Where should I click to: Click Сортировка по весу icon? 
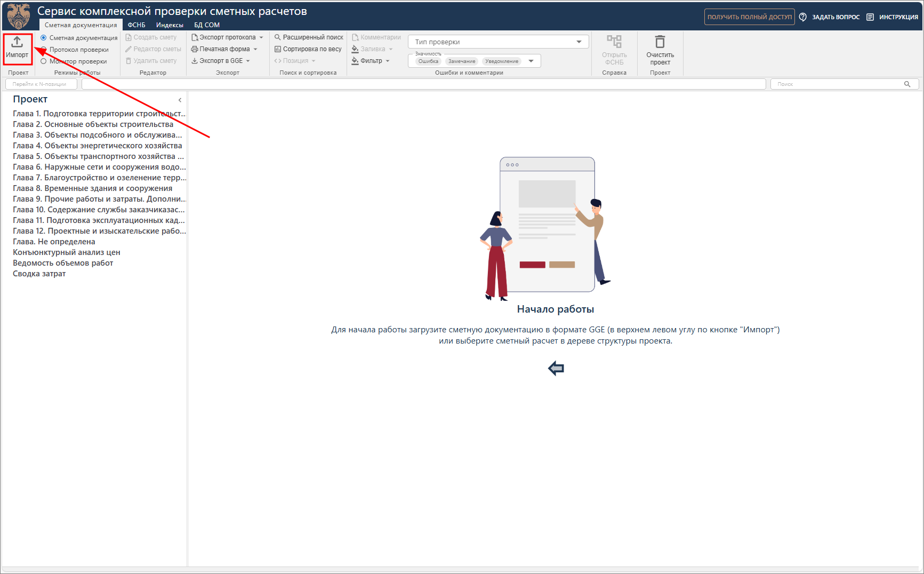pos(277,49)
